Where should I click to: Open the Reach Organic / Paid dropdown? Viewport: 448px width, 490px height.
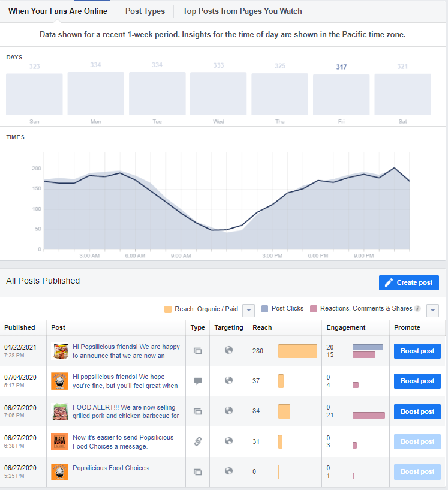click(x=249, y=309)
